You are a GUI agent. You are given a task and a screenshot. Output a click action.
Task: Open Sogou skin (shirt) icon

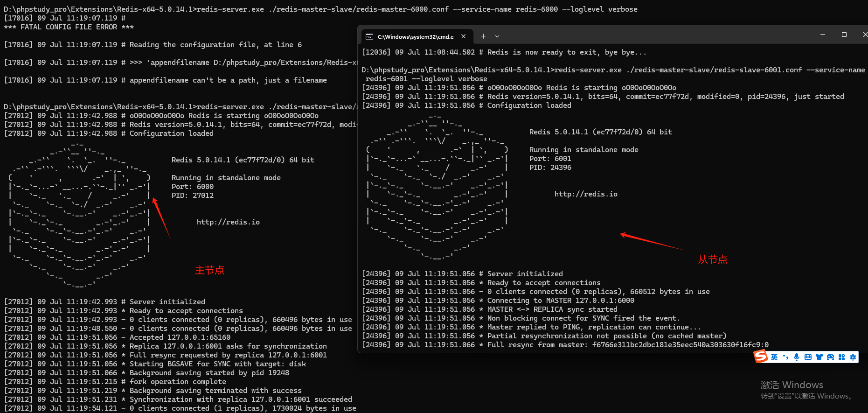coord(819,357)
